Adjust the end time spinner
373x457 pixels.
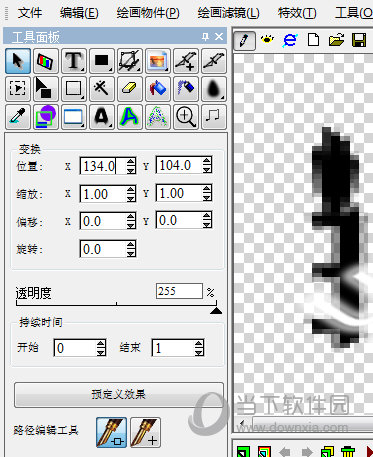point(199,348)
